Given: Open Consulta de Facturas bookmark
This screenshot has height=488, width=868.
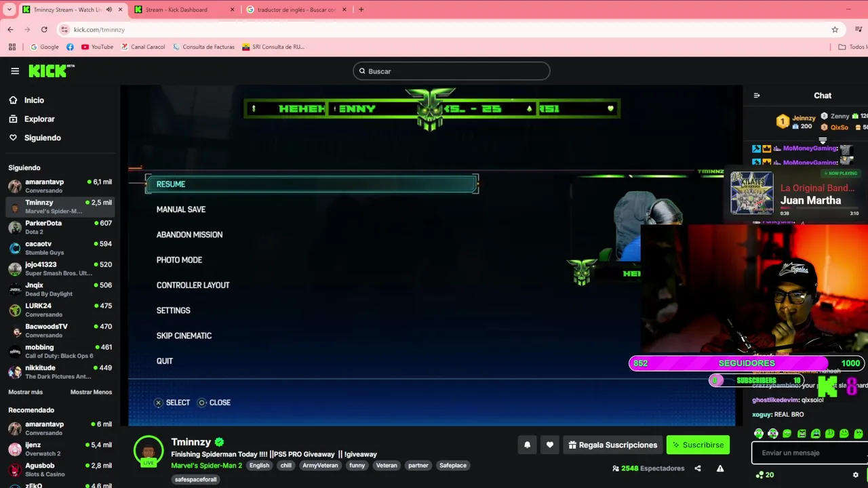Looking at the screenshot, I should [x=203, y=47].
